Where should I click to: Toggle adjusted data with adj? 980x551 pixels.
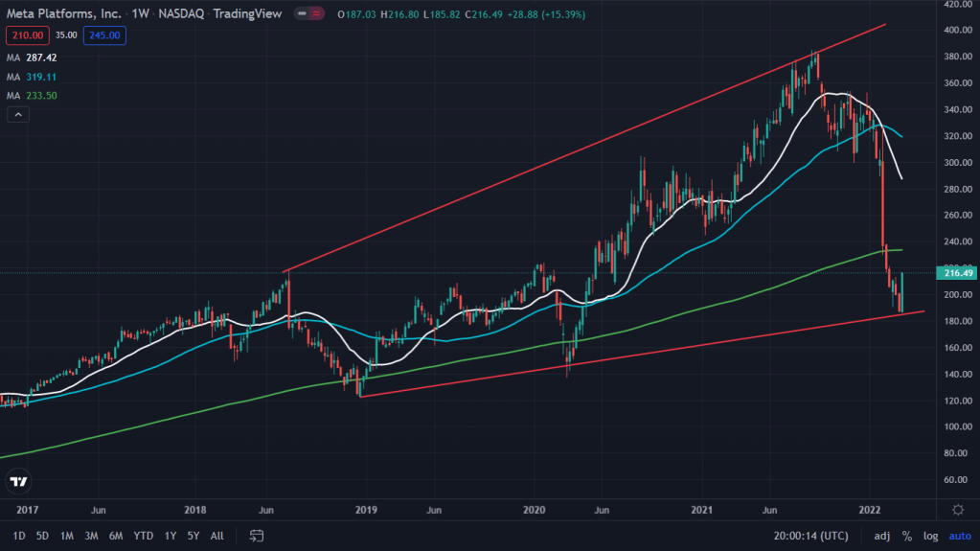tap(880, 535)
